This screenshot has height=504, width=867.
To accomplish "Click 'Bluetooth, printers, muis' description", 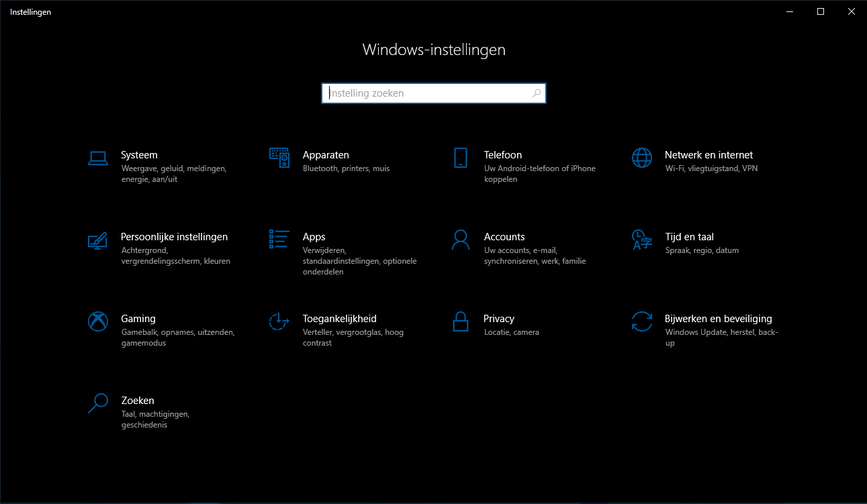I will point(346,168).
